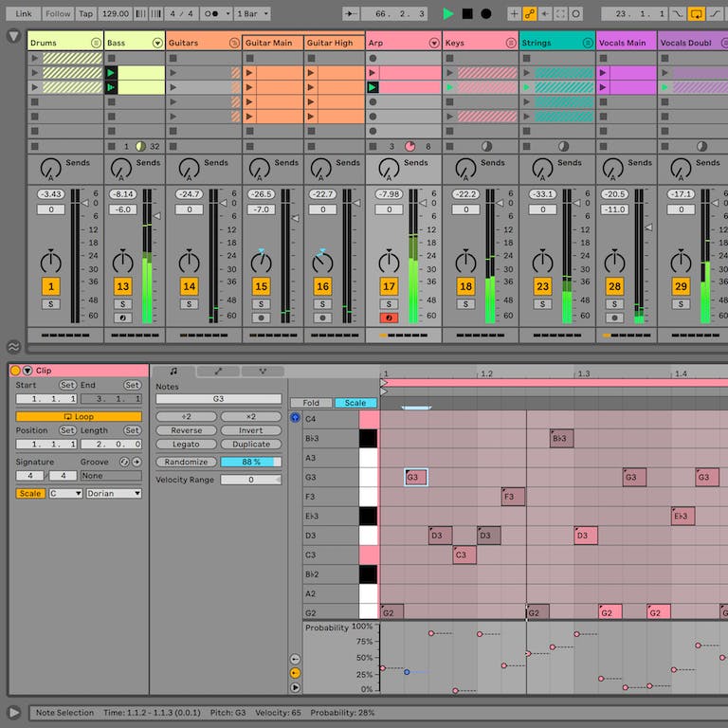Click the Arrangement Record circle button
The height and width of the screenshot is (728, 728).
(485, 13)
